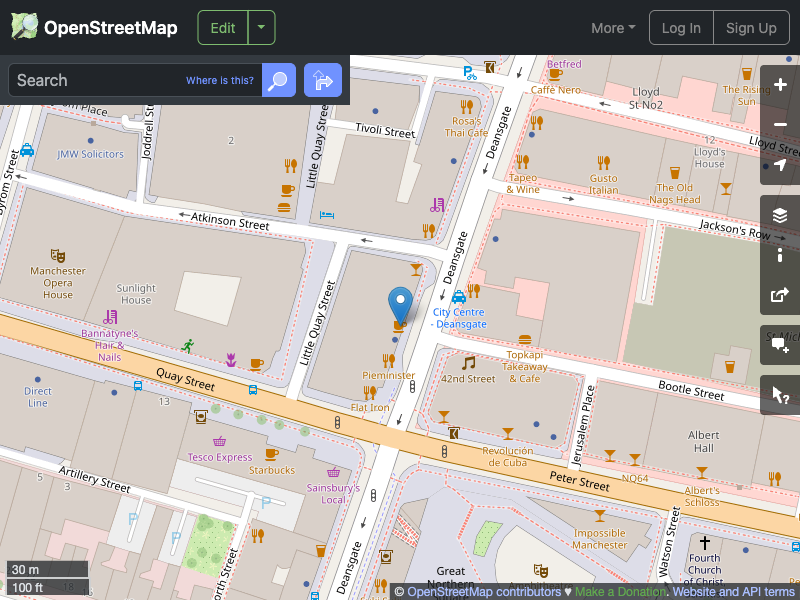Share the current map view

(x=780, y=295)
